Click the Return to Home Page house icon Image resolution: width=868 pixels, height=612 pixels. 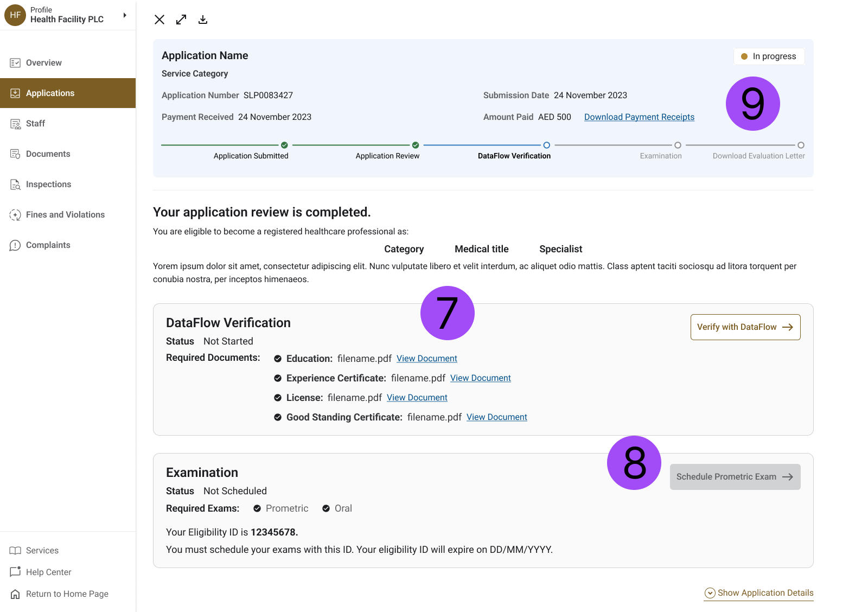tap(15, 594)
